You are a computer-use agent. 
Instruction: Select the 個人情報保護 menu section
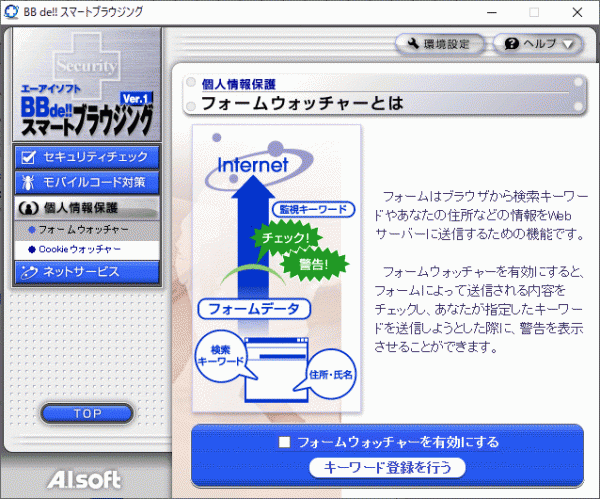point(87,208)
